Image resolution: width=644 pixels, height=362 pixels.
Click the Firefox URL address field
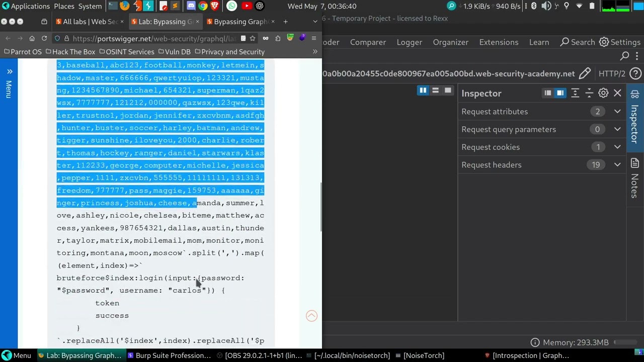tap(154, 38)
